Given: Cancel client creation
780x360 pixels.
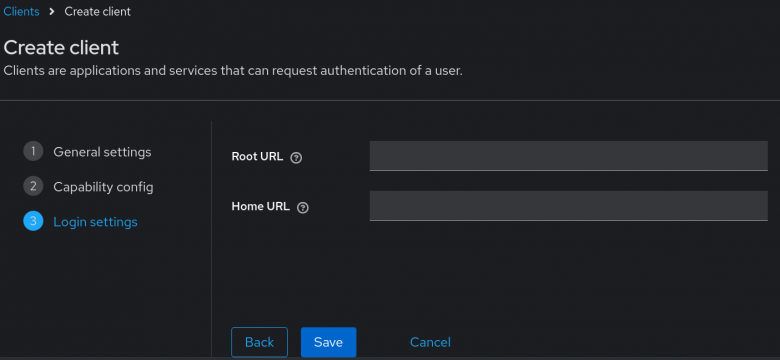Looking at the screenshot, I should pyautogui.click(x=430, y=342).
